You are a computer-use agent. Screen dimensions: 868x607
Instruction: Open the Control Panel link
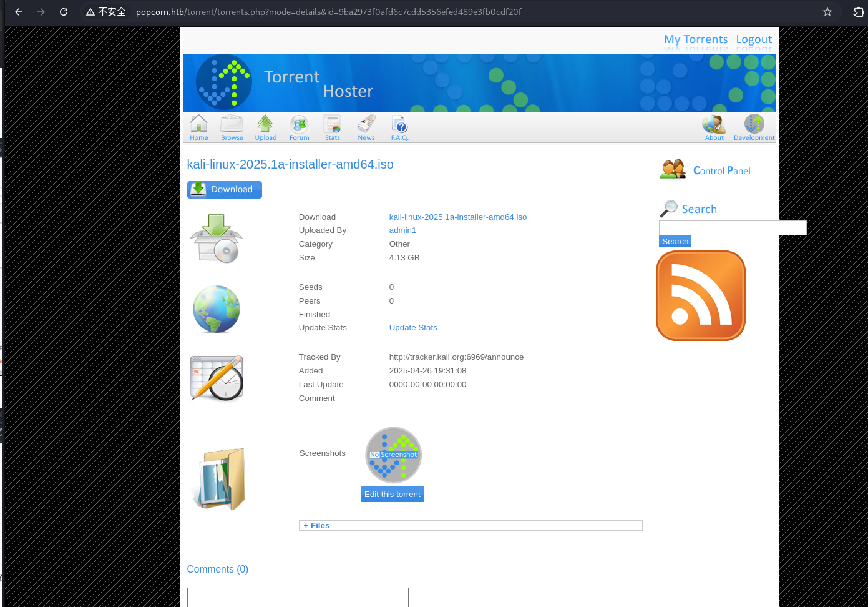(x=722, y=170)
